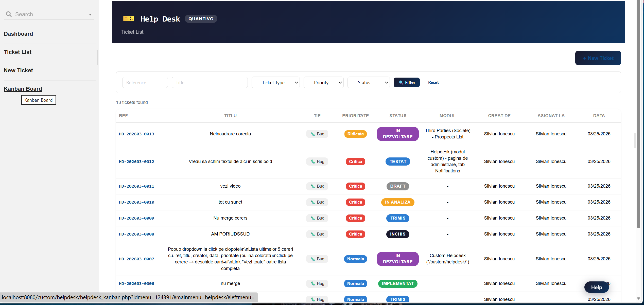Click the search magnifier icon in sidebar
The width and height of the screenshot is (644, 305).
click(x=9, y=14)
